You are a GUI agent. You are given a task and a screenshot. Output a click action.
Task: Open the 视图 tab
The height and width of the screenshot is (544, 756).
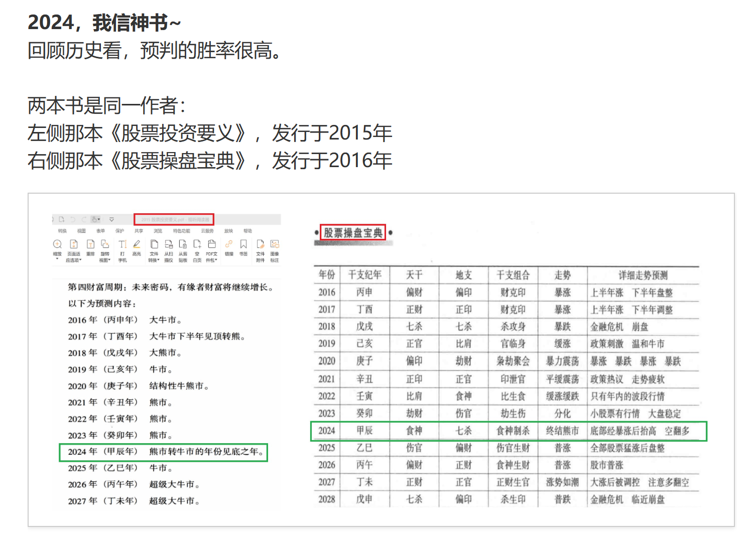pos(81,231)
